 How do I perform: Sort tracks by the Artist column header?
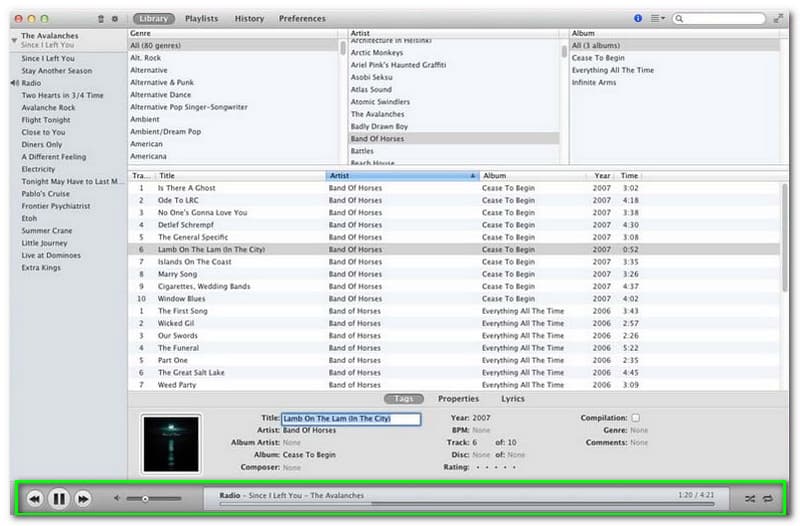(x=401, y=175)
